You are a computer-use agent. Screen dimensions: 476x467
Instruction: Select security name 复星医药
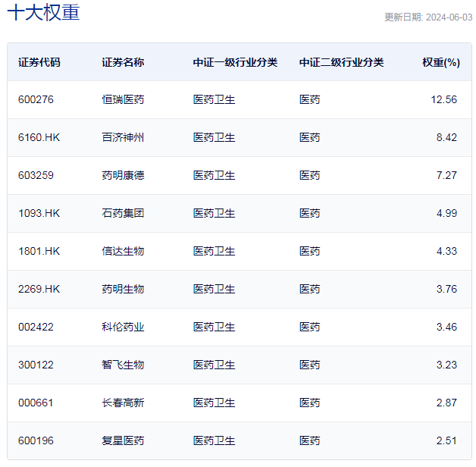[x=123, y=441]
